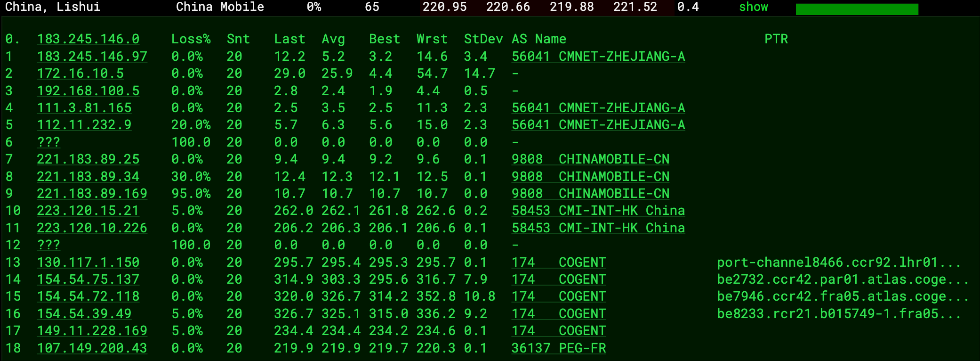Open AS 56041 CMNET-ZHEJIANG-A on hop 4
Screen dimensions: 980x361
coord(598,108)
